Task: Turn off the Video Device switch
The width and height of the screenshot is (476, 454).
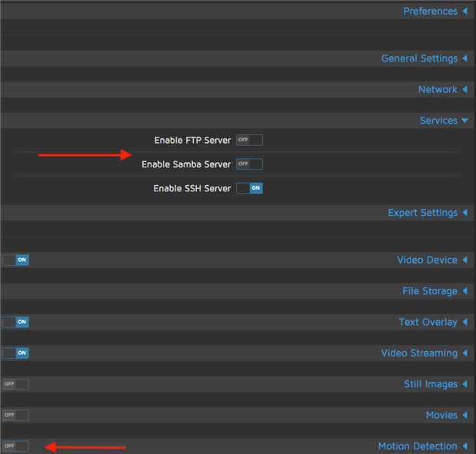Action: click(15, 260)
